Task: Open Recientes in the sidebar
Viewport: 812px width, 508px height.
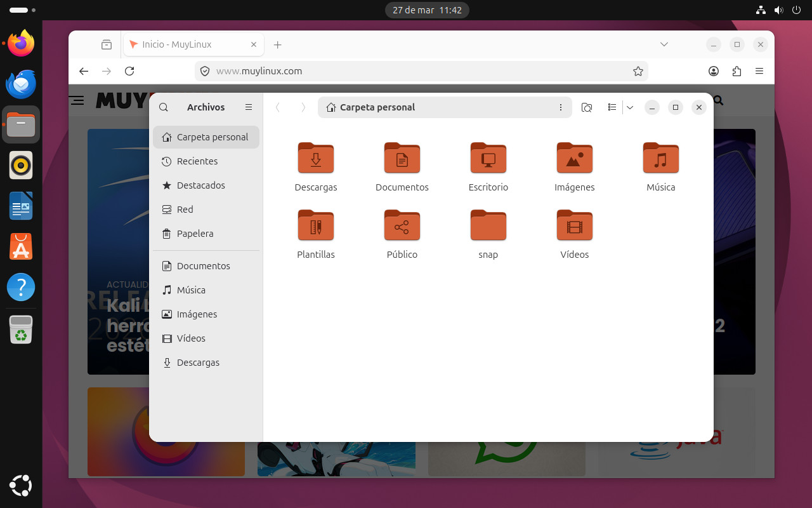Action: pos(197,161)
